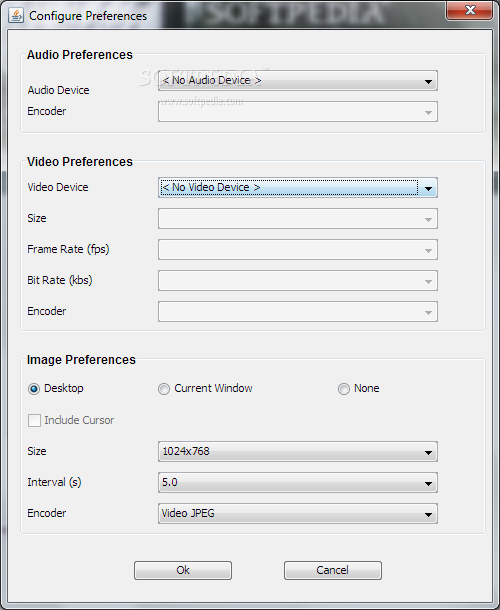Open the Frame Rate (fps) dropdown
Image resolution: width=500 pixels, height=610 pixels.
point(298,250)
